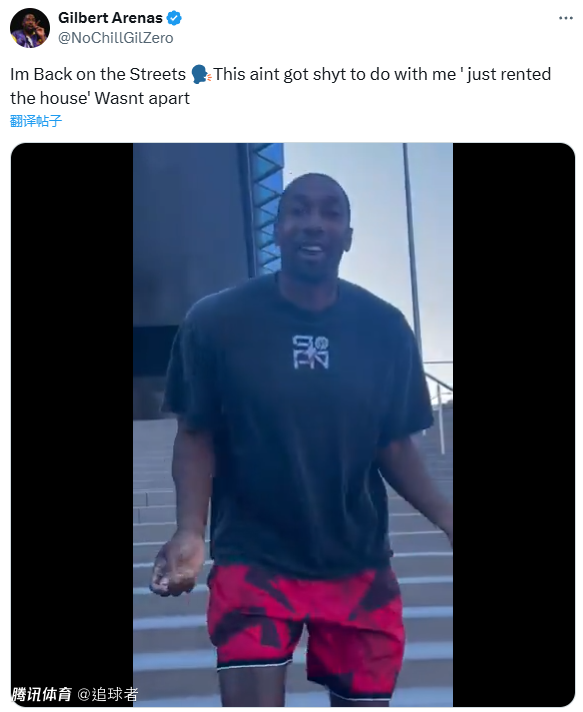Click the speaking head emoji in the post

coord(200,74)
